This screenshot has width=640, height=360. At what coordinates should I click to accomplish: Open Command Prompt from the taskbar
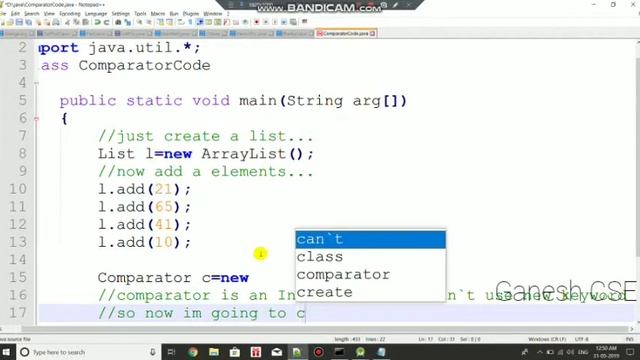click(x=339, y=352)
